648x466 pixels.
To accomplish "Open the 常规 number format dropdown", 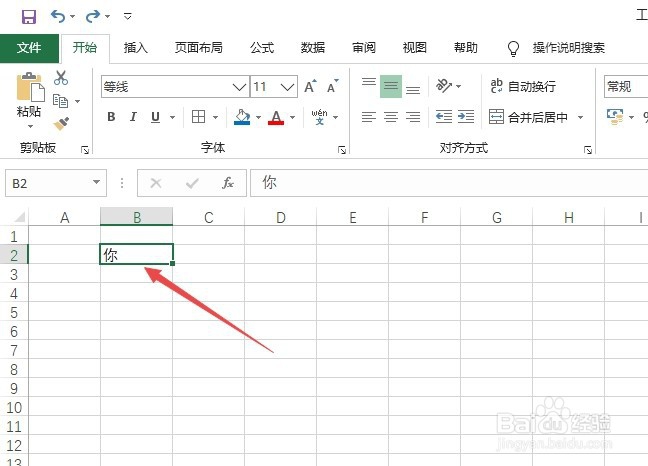I will pos(626,86).
